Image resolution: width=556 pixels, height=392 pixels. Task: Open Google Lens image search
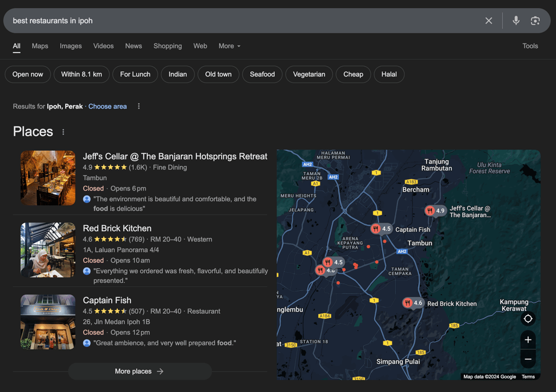[x=535, y=21]
